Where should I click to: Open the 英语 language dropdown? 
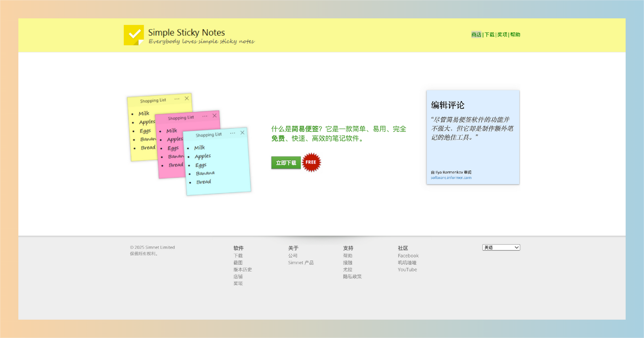[x=501, y=247]
